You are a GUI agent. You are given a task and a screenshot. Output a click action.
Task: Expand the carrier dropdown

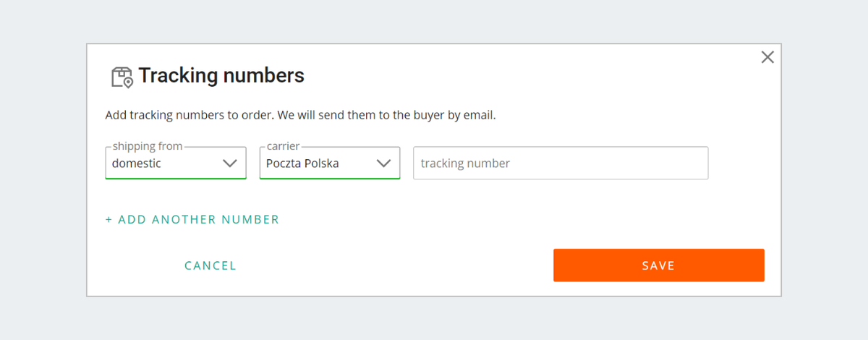(x=330, y=163)
